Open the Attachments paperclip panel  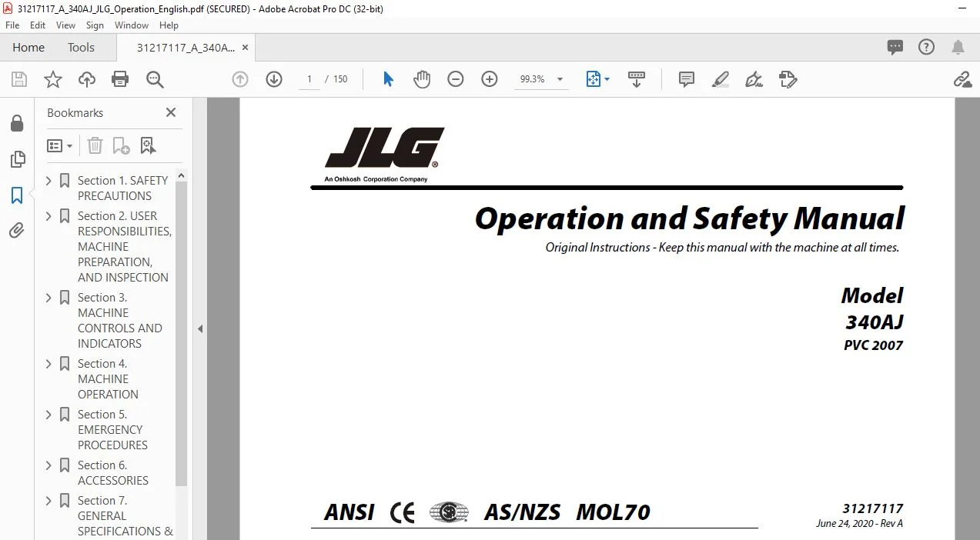click(x=17, y=231)
